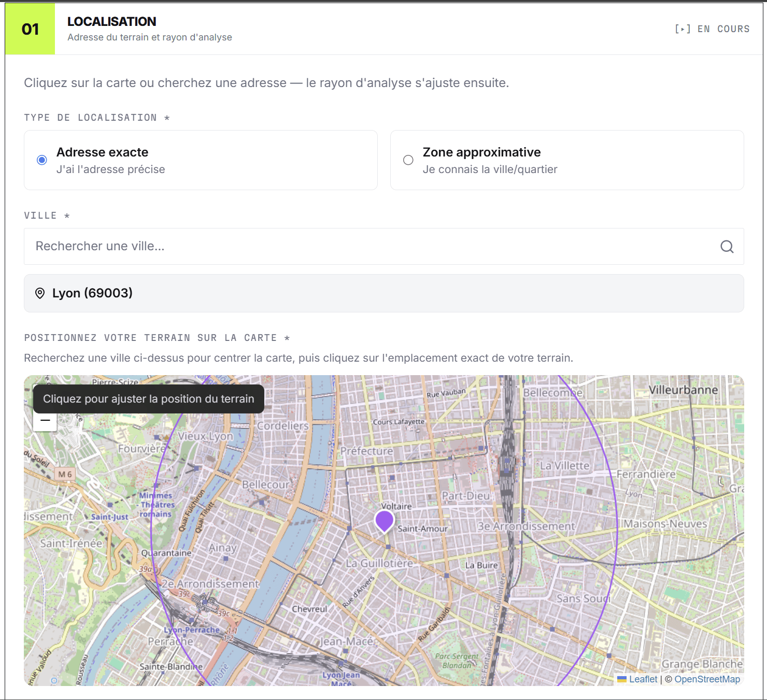Click the Ferrandière label on the map

(646, 474)
